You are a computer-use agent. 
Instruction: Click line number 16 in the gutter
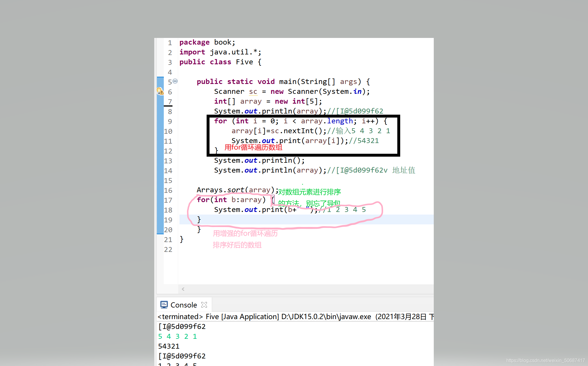(x=168, y=190)
